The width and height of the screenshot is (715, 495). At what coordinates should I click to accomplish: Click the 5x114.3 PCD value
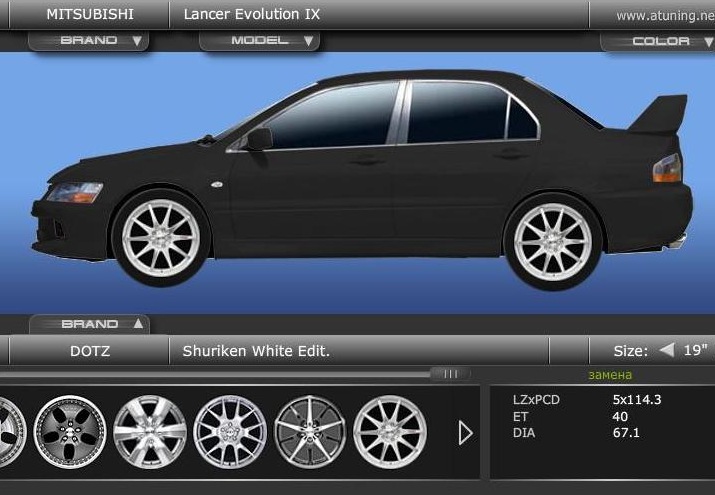[637, 400]
